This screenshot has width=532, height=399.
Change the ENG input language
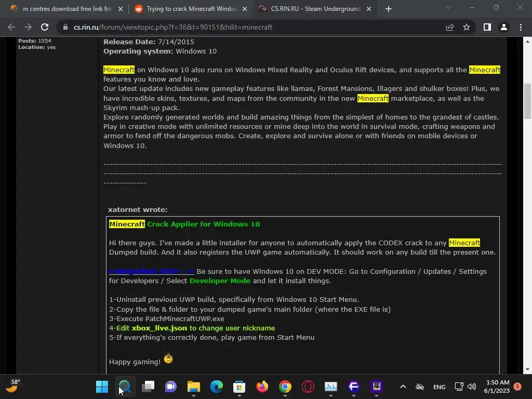[x=440, y=387]
